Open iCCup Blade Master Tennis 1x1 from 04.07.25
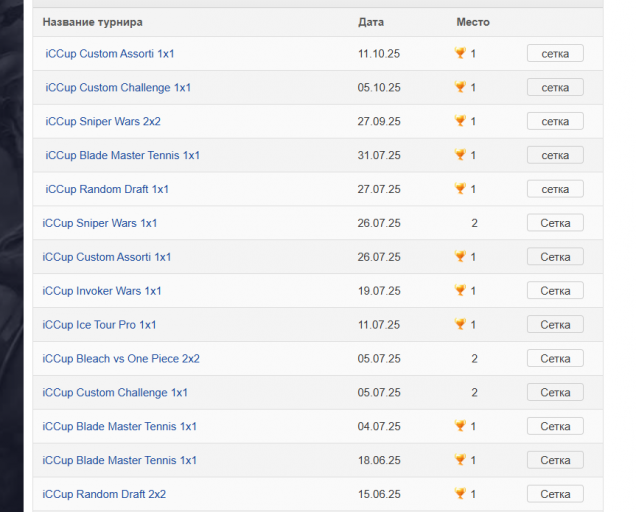636x512 pixels. pos(120,426)
